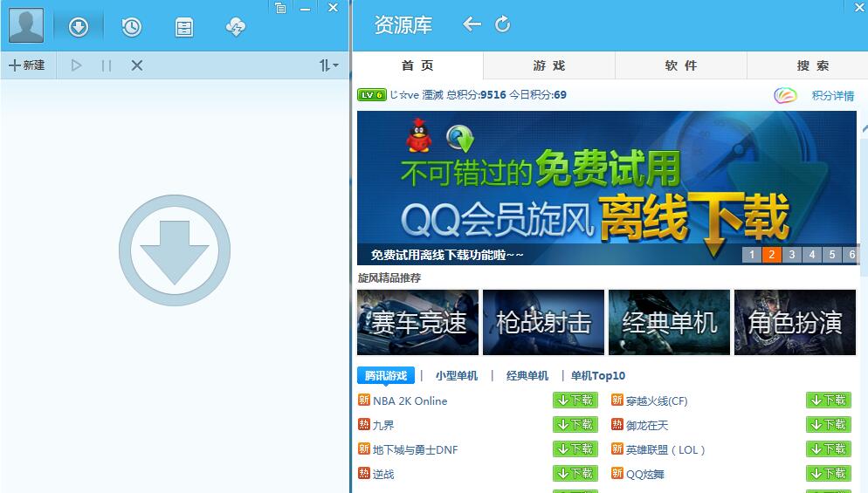Download 穿越火线(CF)
This screenshot has width=868, height=493.
829,400
